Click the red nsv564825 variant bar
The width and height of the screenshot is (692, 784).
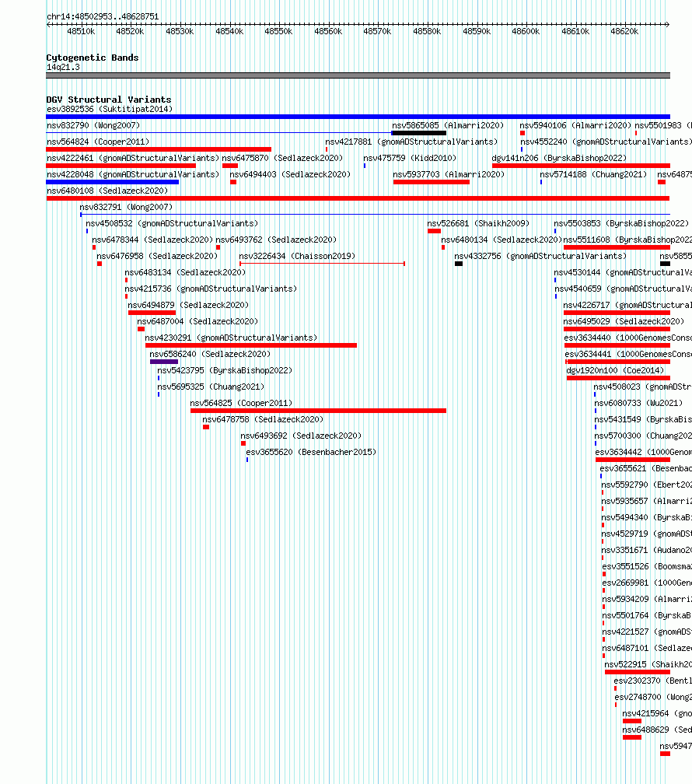[x=318, y=411]
